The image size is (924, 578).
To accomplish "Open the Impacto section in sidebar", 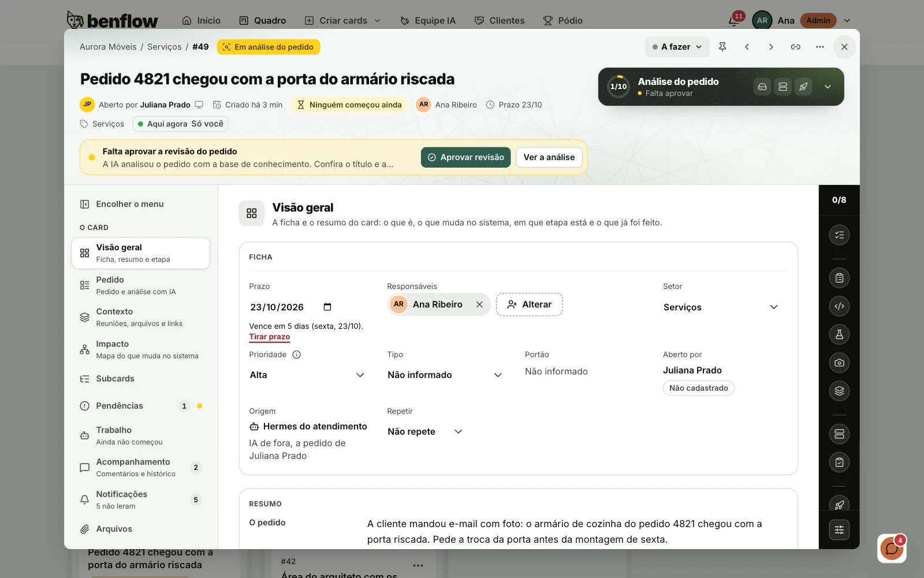I will click(x=141, y=350).
